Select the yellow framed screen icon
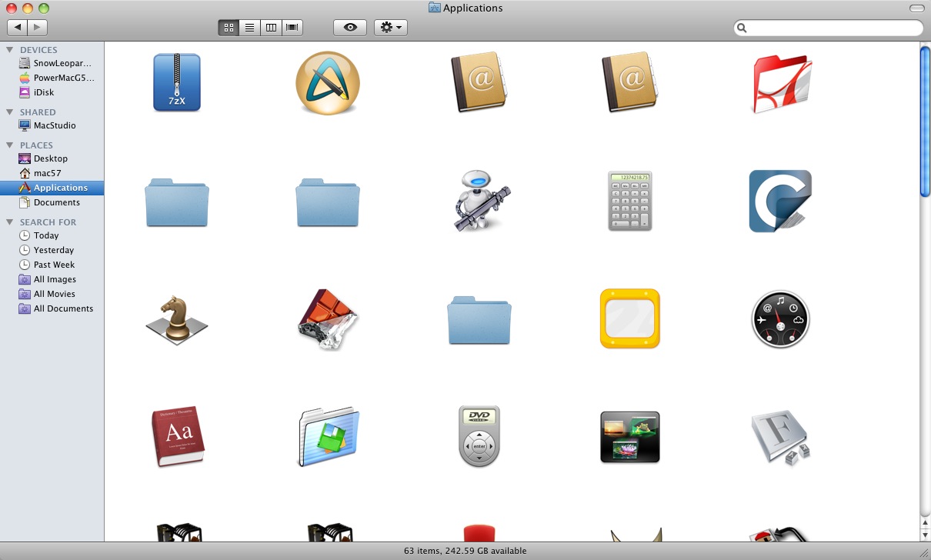The height and width of the screenshot is (560, 931). tap(630, 318)
